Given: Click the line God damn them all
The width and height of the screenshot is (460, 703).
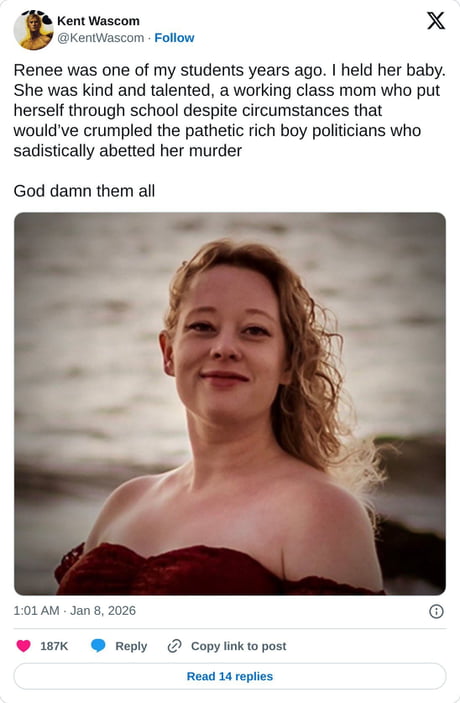Looking at the screenshot, I should pos(84,191).
